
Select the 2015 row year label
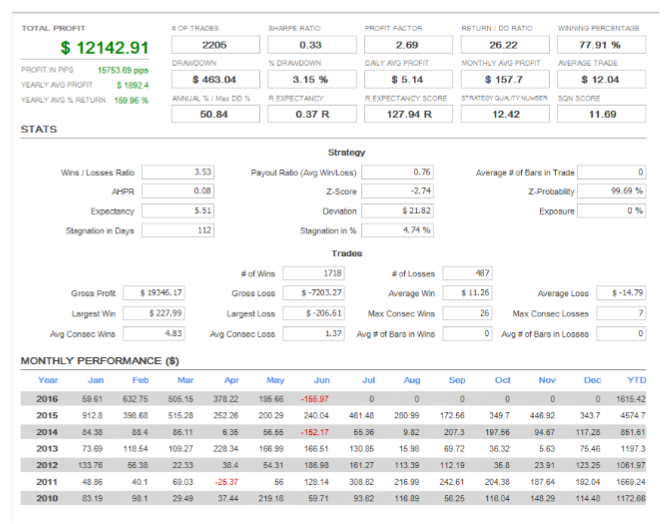click(x=48, y=414)
